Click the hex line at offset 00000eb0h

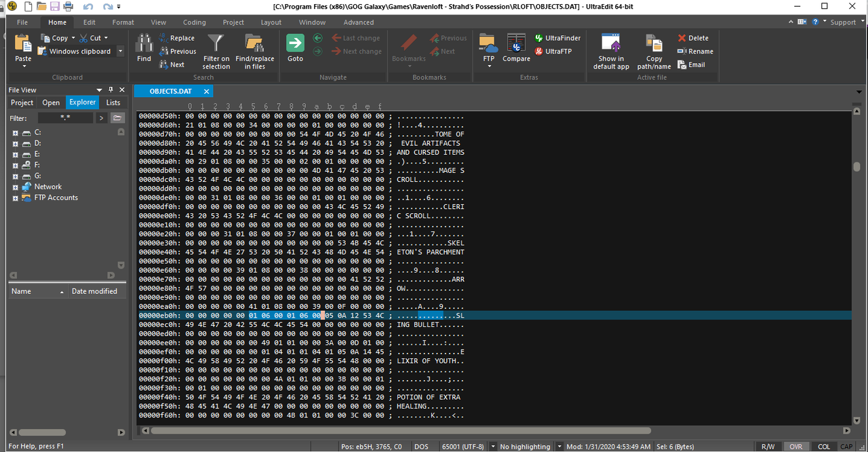pyautogui.click(x=494, y=316)
